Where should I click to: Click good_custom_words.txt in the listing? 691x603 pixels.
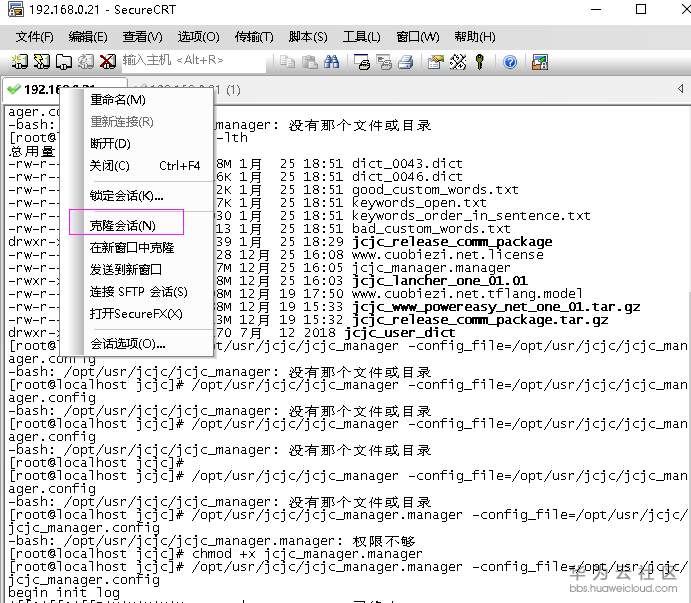(x=435, y=190)
